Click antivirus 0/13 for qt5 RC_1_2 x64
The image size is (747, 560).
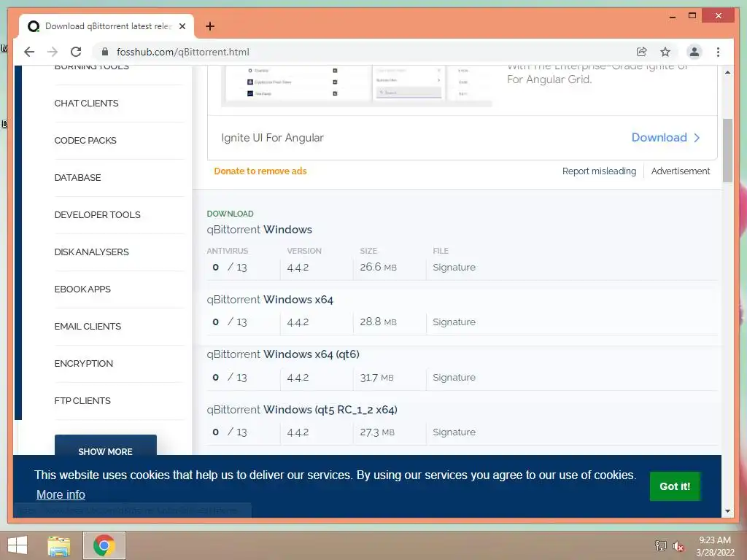(x=230, y=432)
